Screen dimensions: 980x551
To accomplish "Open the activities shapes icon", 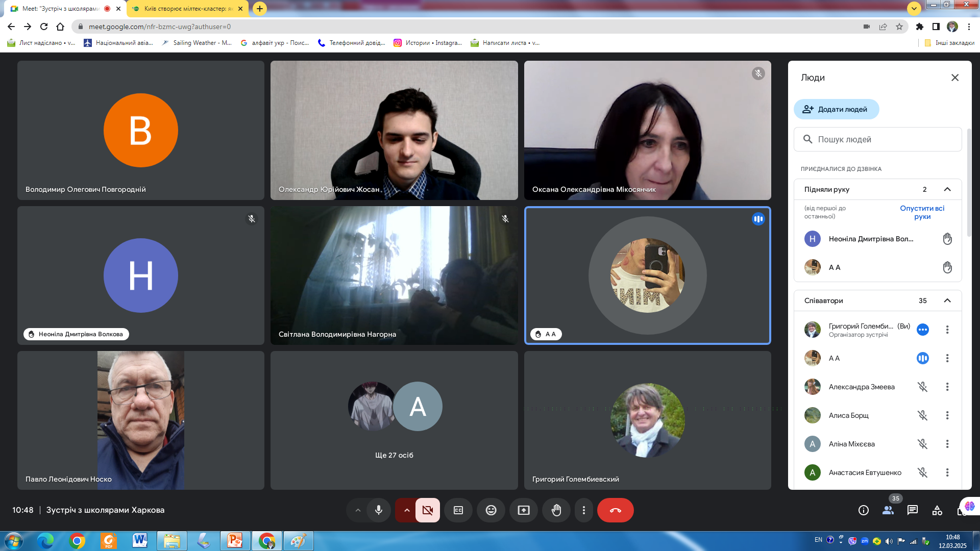I will tap(937, 510).
